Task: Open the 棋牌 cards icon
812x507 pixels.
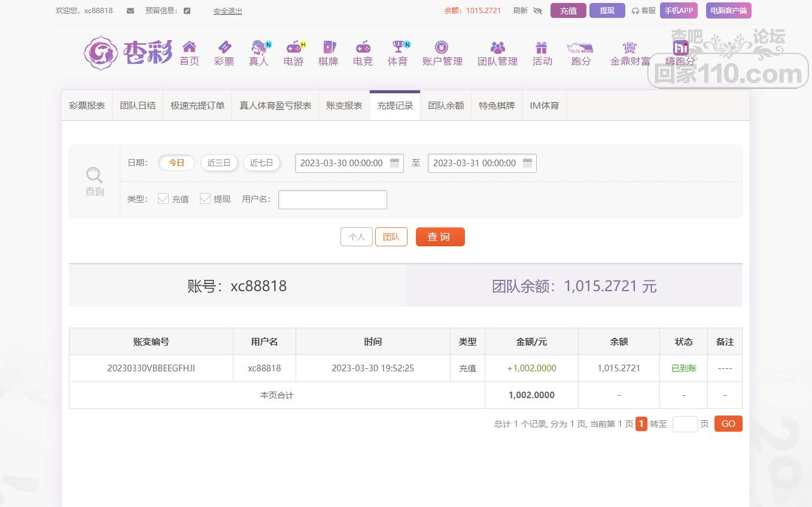Action: 328,47
